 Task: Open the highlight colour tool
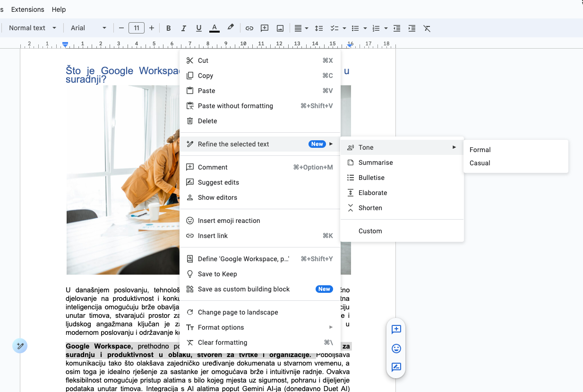[x=231, y=28]
